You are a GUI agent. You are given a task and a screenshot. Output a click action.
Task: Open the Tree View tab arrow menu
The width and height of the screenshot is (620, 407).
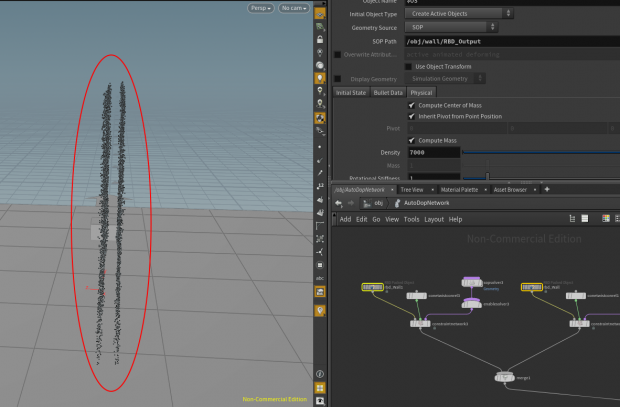point(433,190)
